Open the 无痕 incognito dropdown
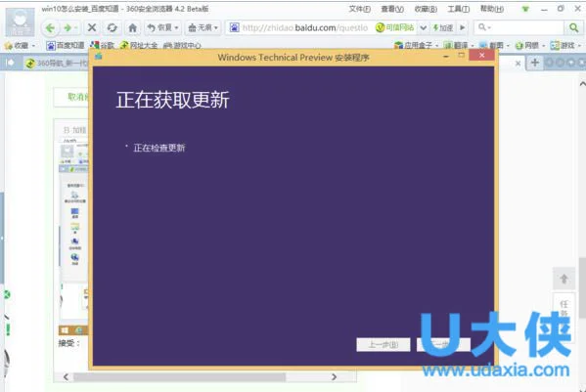Screen dimensions: 586x392 [203, 27]
